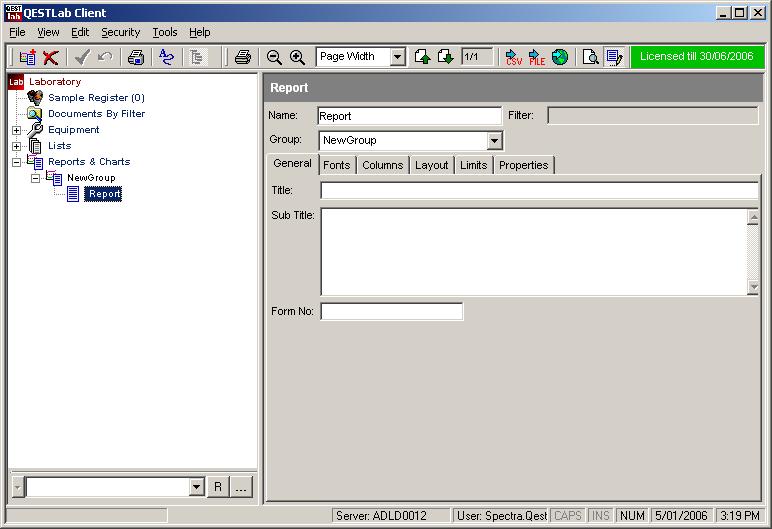Image resolution: width=772 pixels, height=529 pixels.
Task: Click the export to FILE icon
Action: pos(537,57)
